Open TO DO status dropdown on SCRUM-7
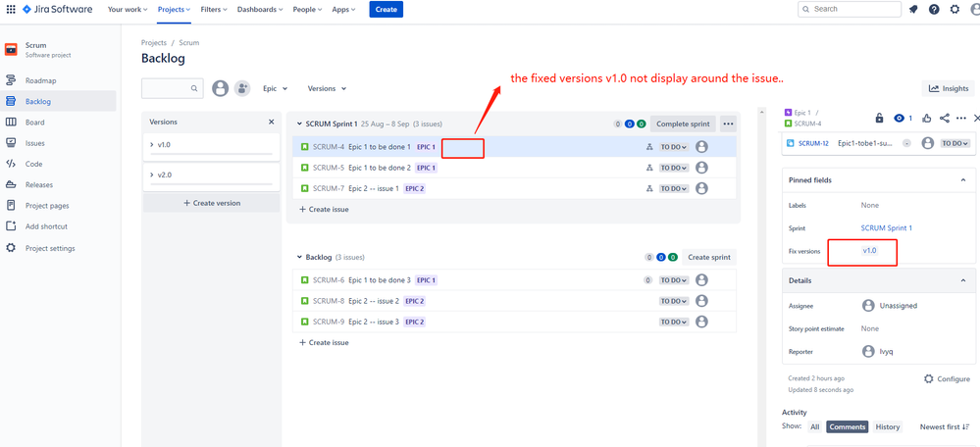This screenshot has height=447, width=980. pos(674,188)
